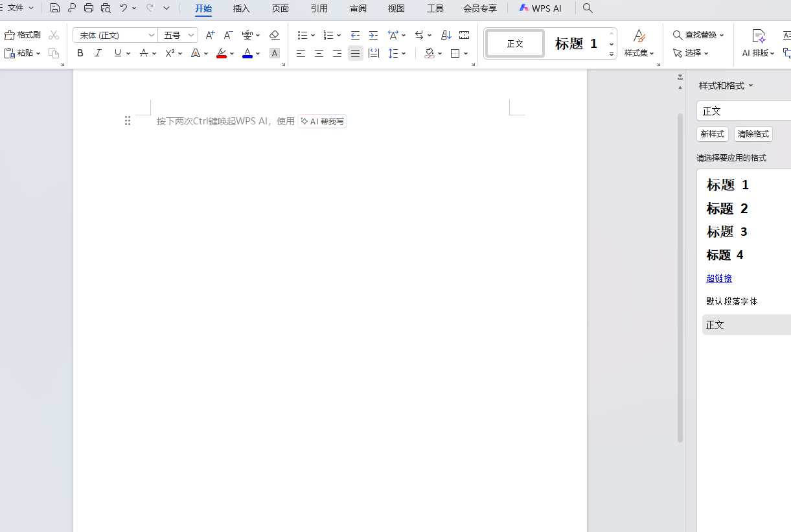Click the Print icon

(89, 8)
